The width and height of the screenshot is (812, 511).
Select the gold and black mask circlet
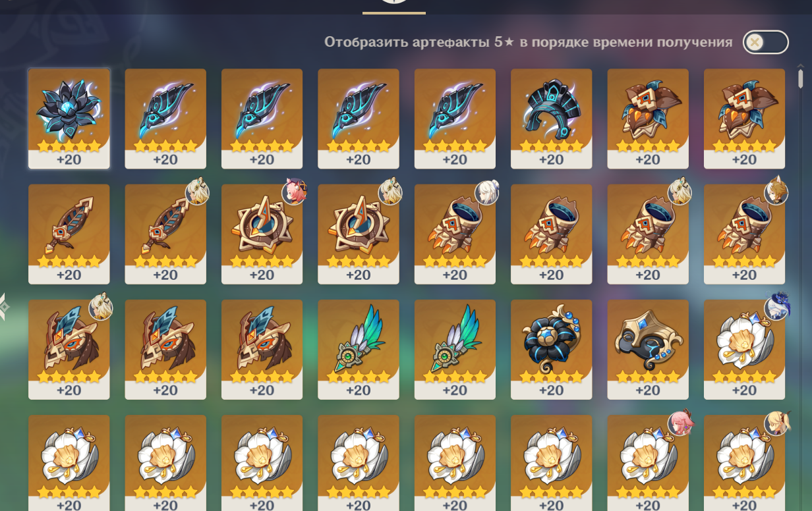pyautogui.click(x=648, y=349)
